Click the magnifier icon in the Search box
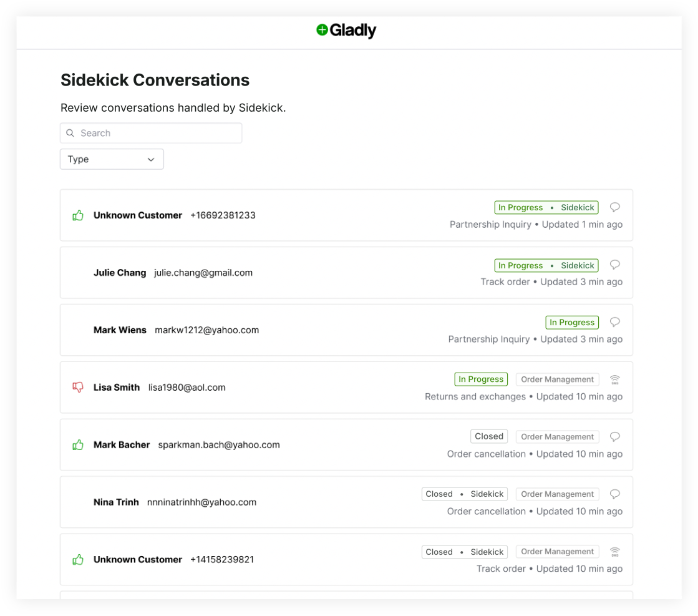The width and height of the screenshot is (698, 616). pyautogui.click(x=70, y=133)
